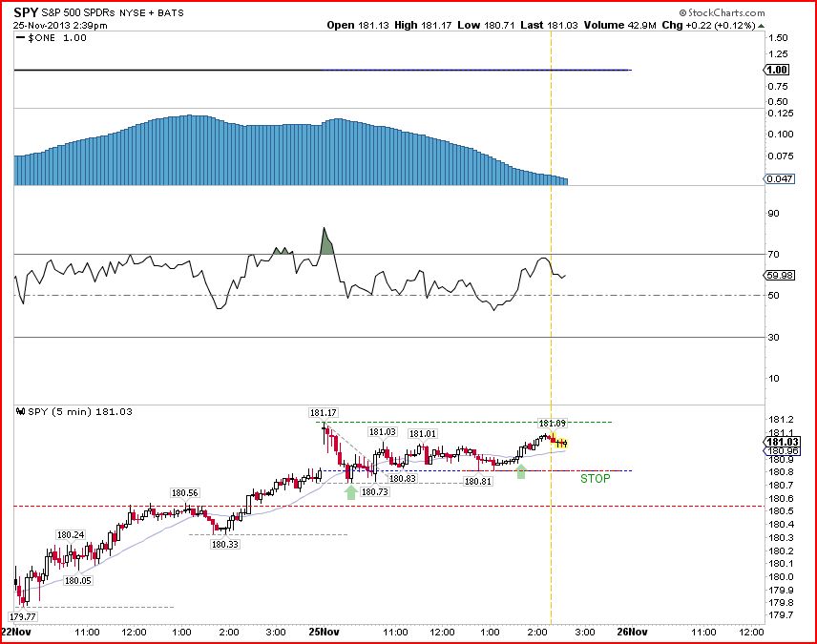The width and height of the screenshot is (817, 644).
Task: Click the StockCharts.com attribution text
Action: pos(722,13)
